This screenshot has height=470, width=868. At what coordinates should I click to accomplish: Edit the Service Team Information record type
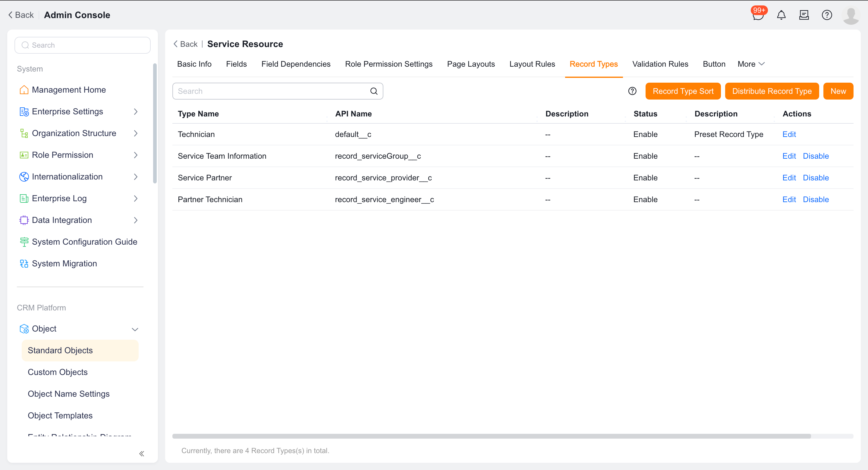point(789,156)
